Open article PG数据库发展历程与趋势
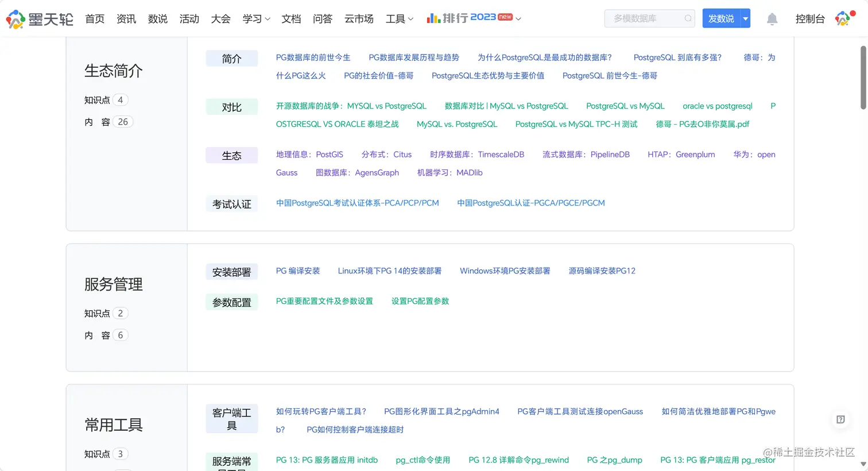This screenshot has width=868, height=471. pos(414,57)
